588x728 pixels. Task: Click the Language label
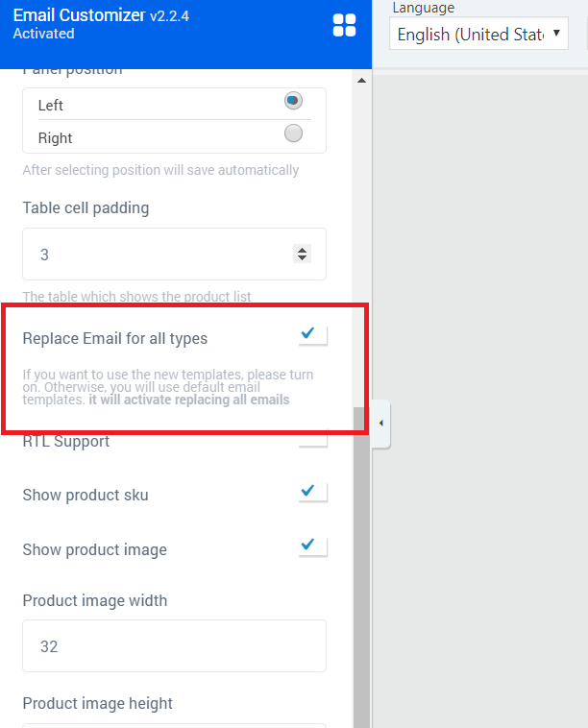[x=424, y=8]
